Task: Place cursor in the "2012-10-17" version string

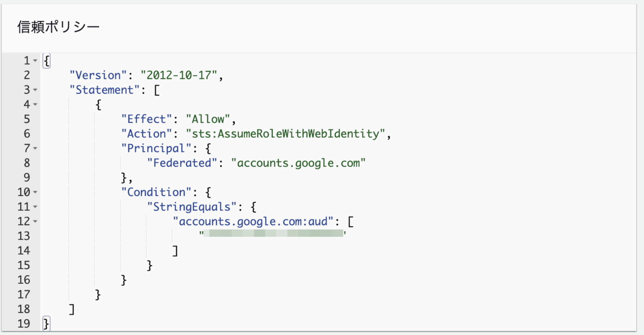Action: tap(179, 75)
